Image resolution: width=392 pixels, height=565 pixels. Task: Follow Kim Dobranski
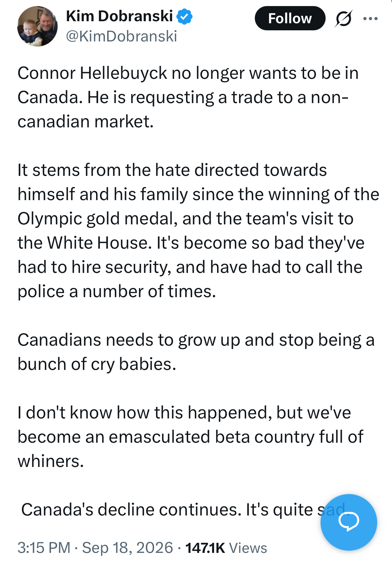(290, 18)
